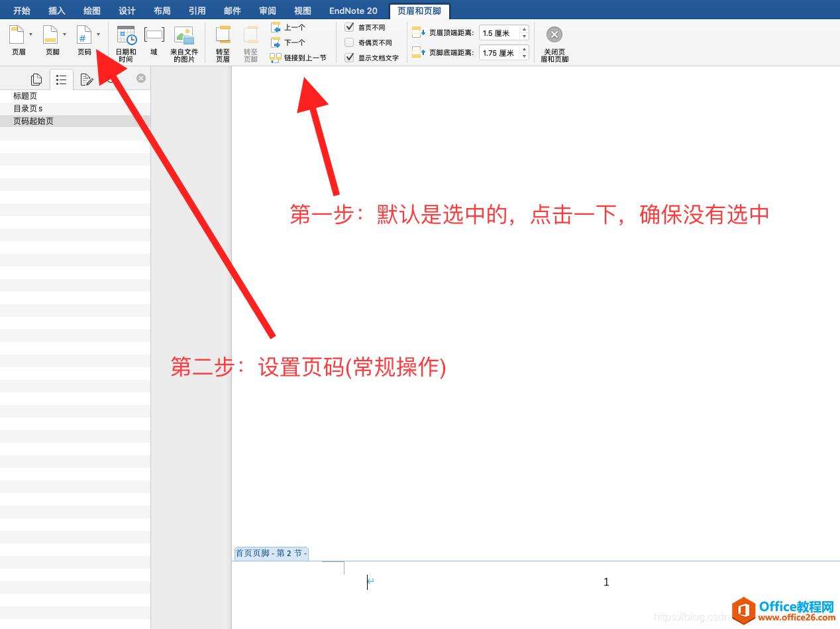Click the footer paragraph mark
This screenshot has width=840, height=629.
coord(371,581)
